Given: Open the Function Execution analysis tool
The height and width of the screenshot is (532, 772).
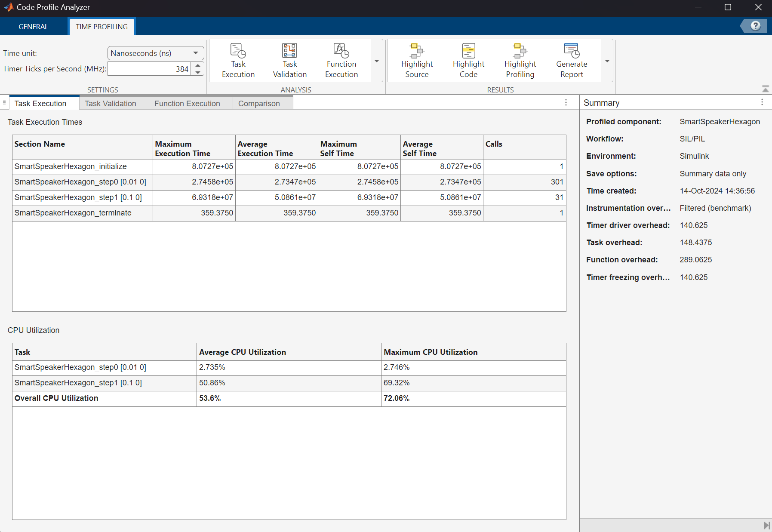Looking at the screenshot, I should coord(341,60).
